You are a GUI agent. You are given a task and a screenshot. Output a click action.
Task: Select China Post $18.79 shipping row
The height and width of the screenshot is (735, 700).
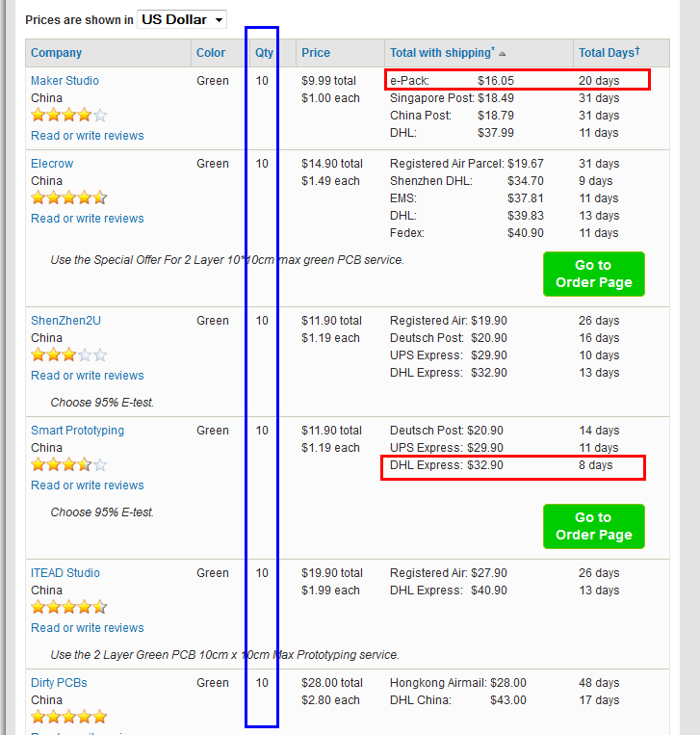[x=505, y=116]
